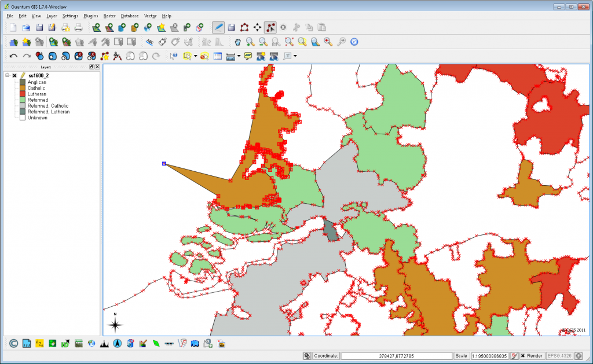Select the Zoom Out magnifier
The width and height of the screenshot is (593, 364).
coord(263,42)
